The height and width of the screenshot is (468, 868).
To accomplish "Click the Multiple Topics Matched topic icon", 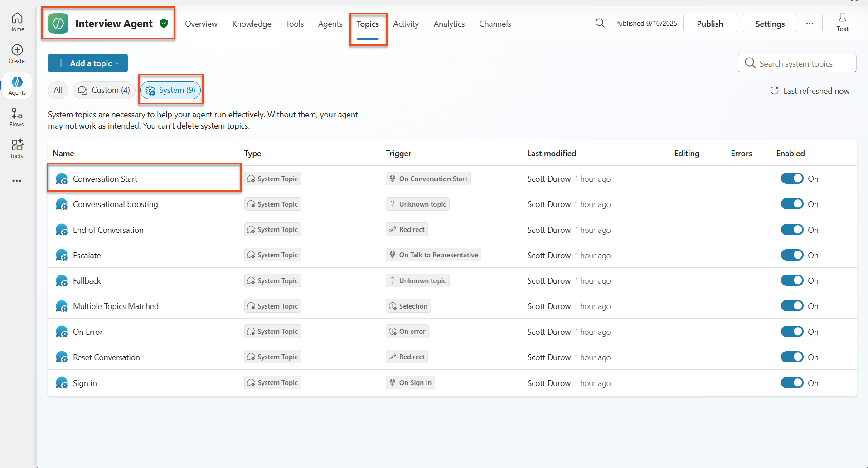I will pyautogui.click(x=62, y=306).
